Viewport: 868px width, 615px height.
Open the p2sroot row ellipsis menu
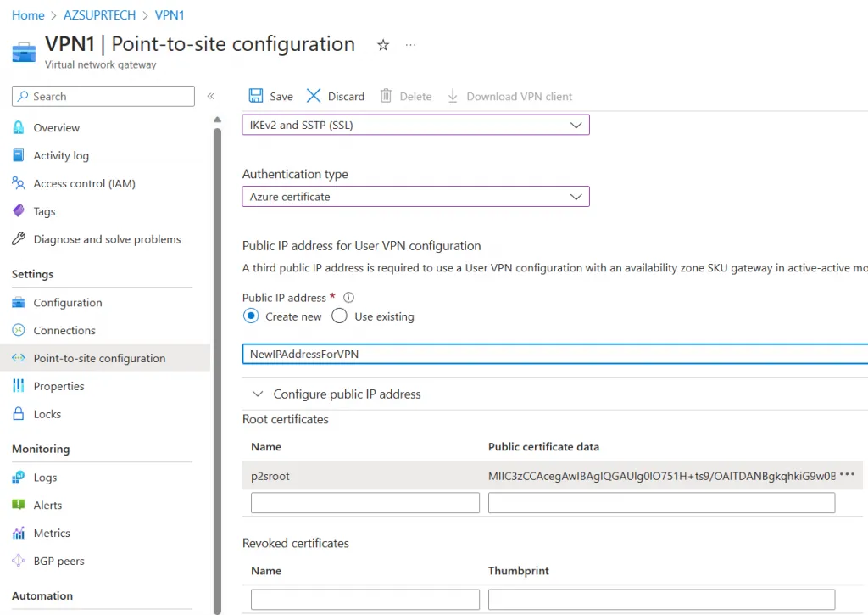(x=846, y=476)
